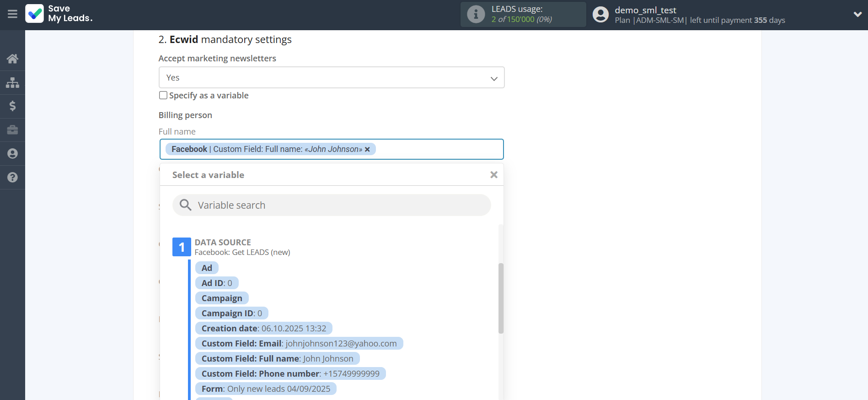The width and height of the screenshot is (868, 400).
Task: Expand Accept marketing newsletters dropdown
Action: (x=331, y=78)
